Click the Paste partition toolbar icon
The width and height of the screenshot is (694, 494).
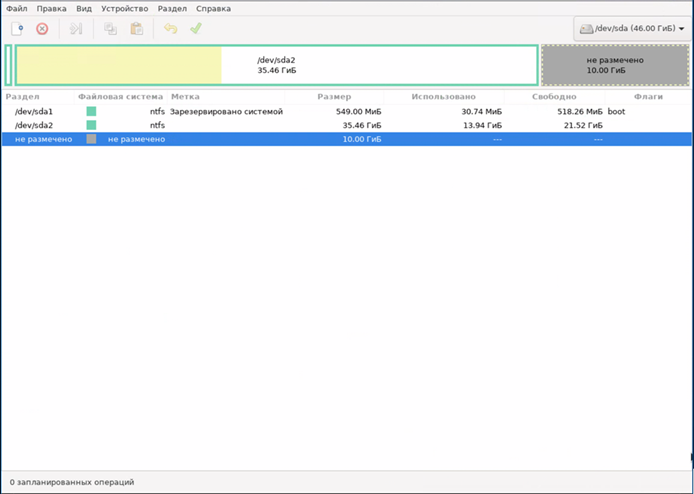click(136, 29)
